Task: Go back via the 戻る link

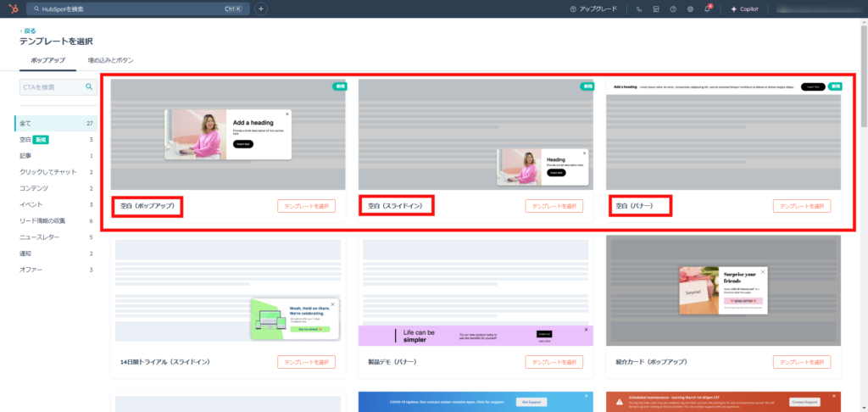Action: 30,31
